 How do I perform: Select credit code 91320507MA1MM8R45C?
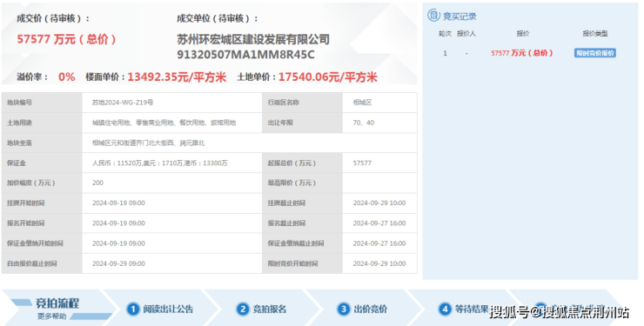click(x=245, y=55)
